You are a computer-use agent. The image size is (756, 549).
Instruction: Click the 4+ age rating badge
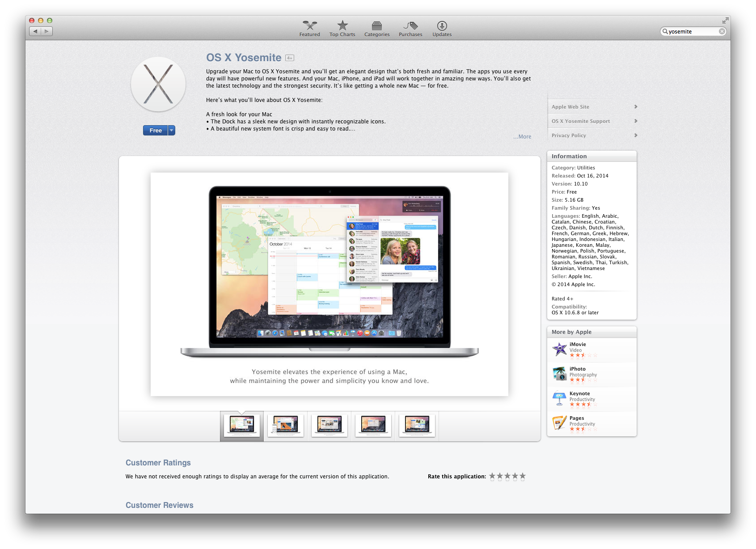pyautogui.click(x=290, y=58)
